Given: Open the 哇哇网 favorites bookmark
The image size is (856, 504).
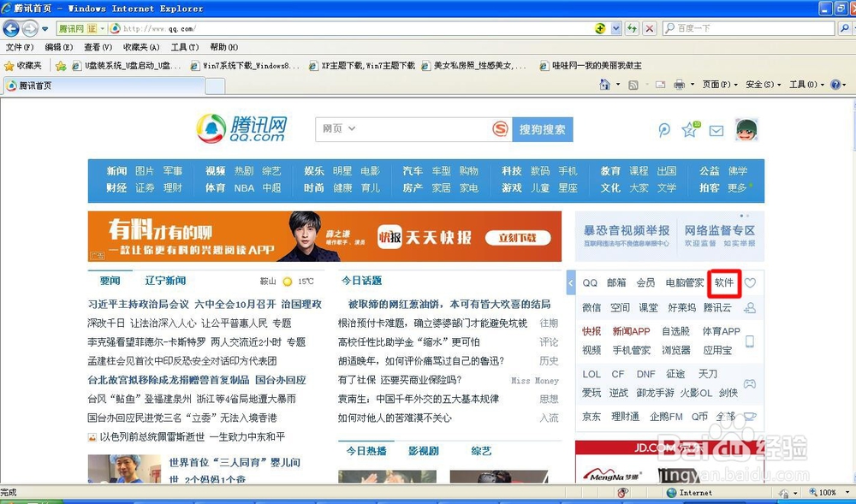Looking at the screenshot, I should (591, 65).
